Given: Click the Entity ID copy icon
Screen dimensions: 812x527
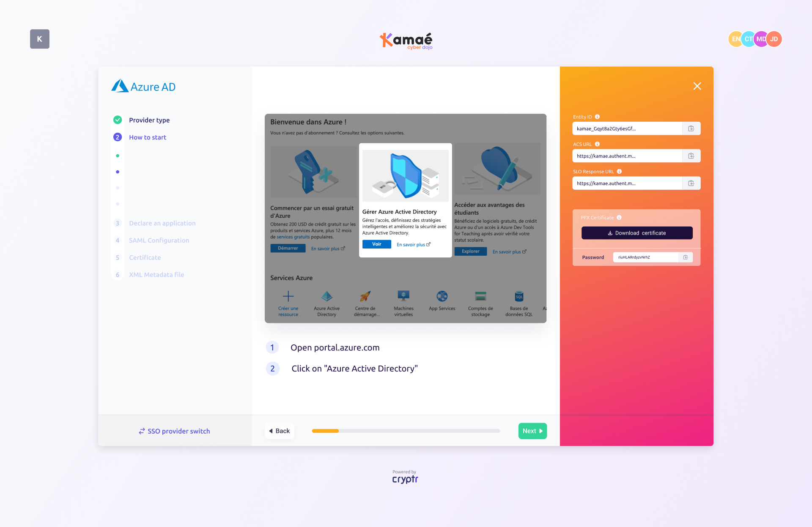Looking at the screenshot, I should 691,128.
